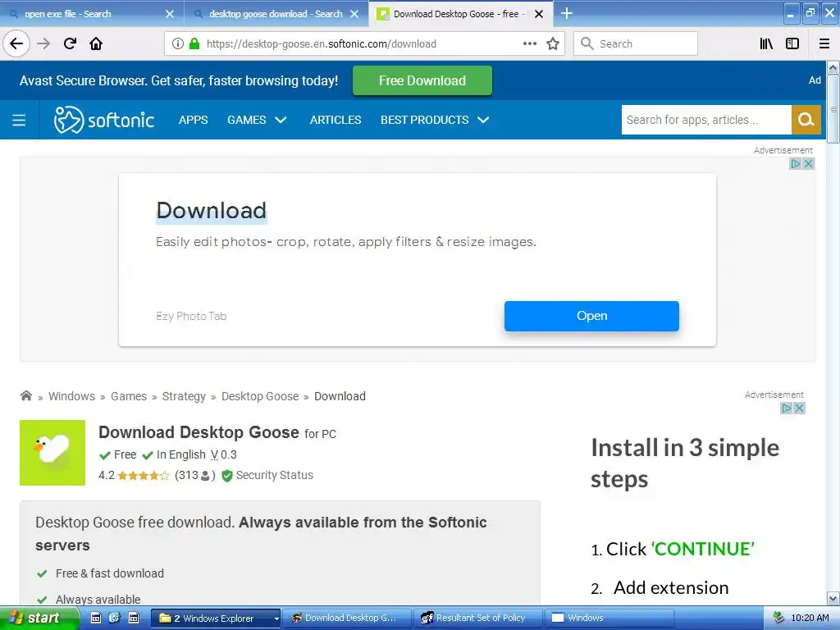Click the forward navigation arrow
The image size is (840, 630).
pyautogui.click(x=43, y=43)
